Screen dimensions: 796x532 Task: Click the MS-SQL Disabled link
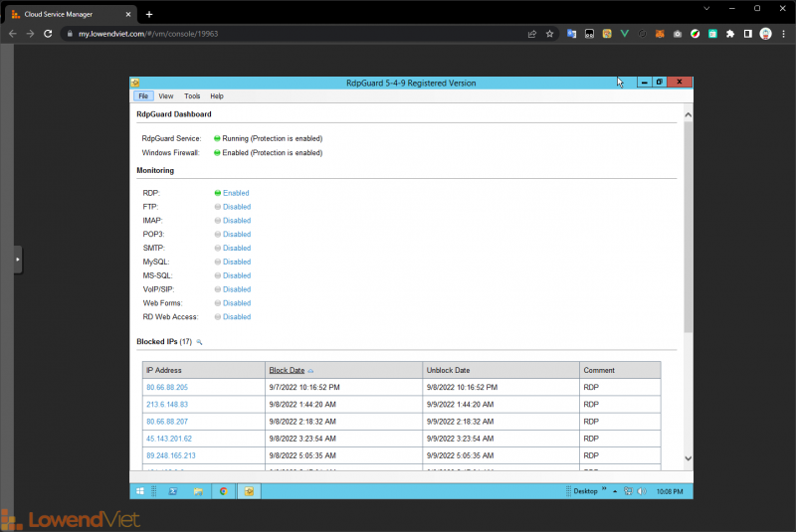[x=237, y=275]
